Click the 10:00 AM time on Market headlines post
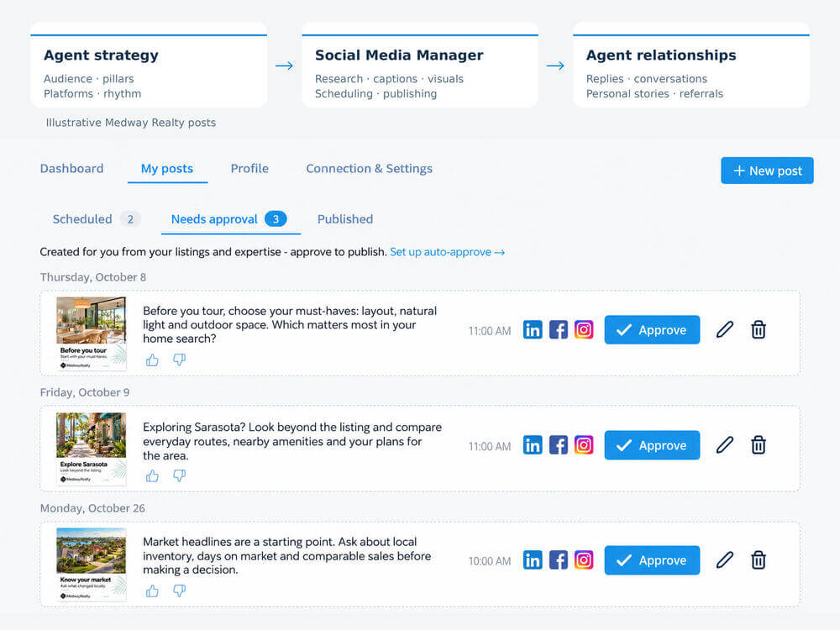The image size is (840, 630). pos(490,561)
